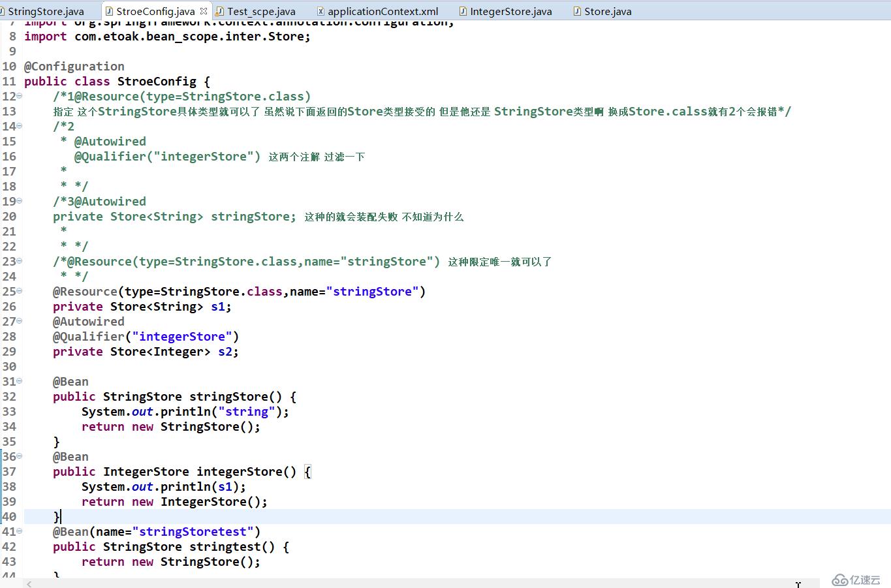Click line number 9 in the gutter
Screen dimensions: 891x588
[12, 52]
